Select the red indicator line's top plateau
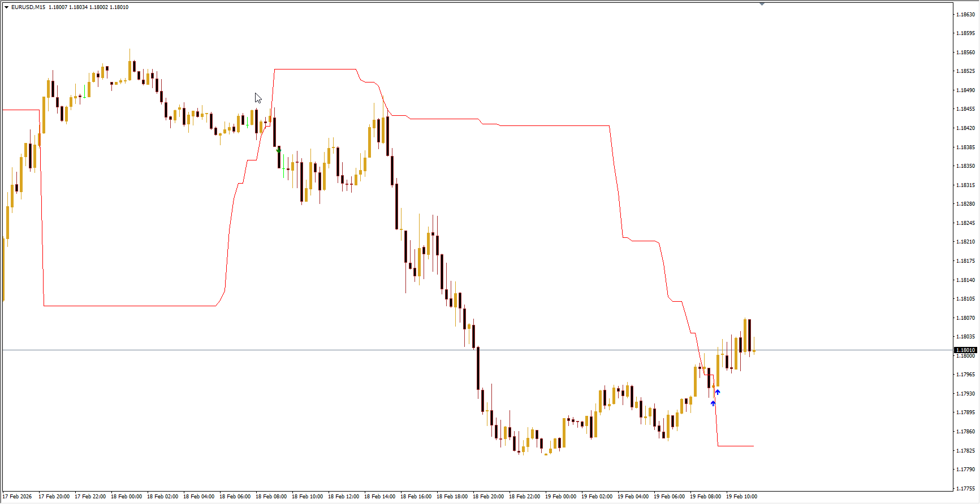The width and height of the screenshot is (980, 504). [315, 69]
